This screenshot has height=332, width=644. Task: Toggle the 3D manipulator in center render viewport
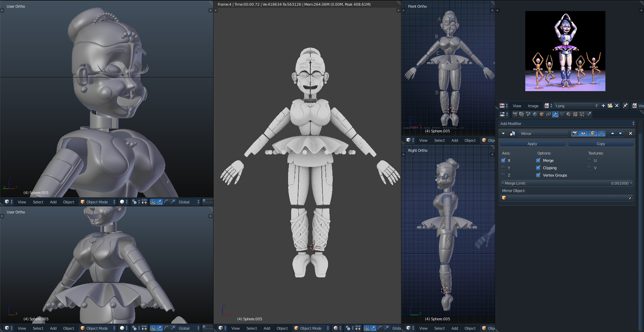367,328
